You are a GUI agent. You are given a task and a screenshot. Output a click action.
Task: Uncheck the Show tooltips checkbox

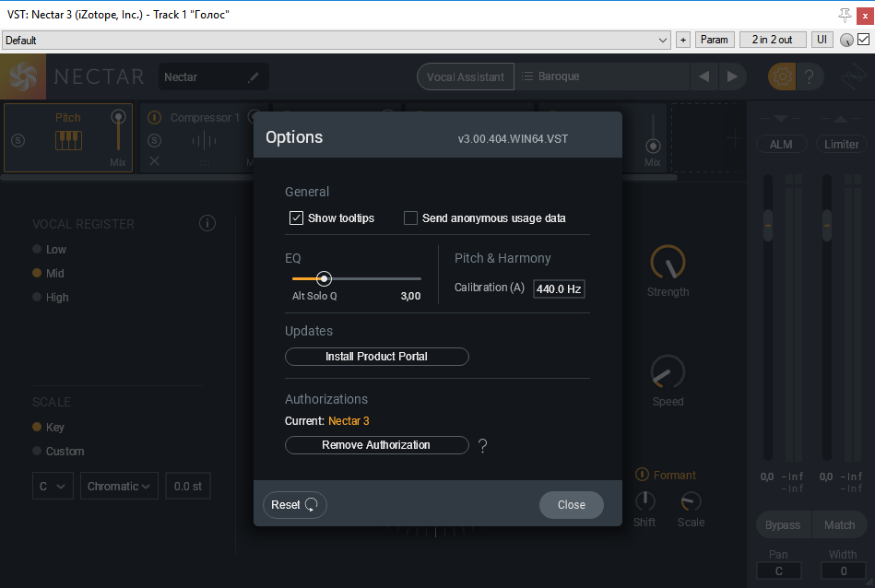point(296,218)
